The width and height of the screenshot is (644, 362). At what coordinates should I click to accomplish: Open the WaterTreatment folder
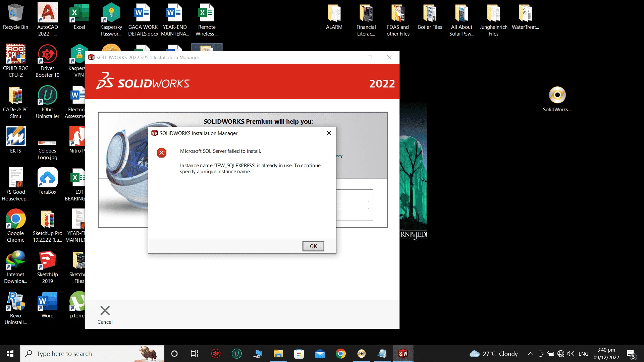coord(525,17)
